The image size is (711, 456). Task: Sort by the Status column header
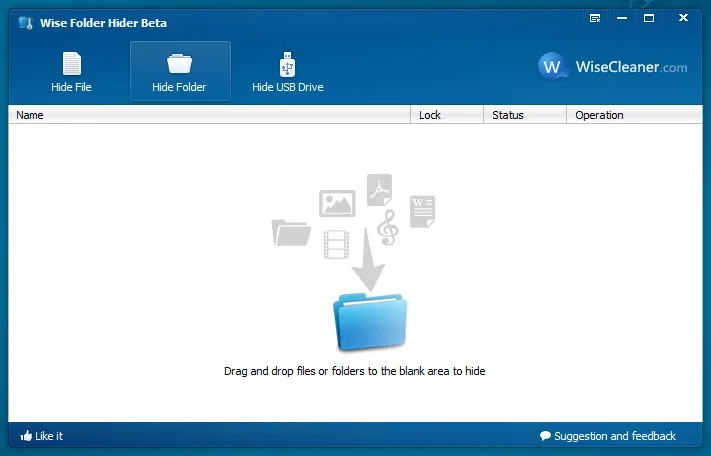(x=525, y=115)
